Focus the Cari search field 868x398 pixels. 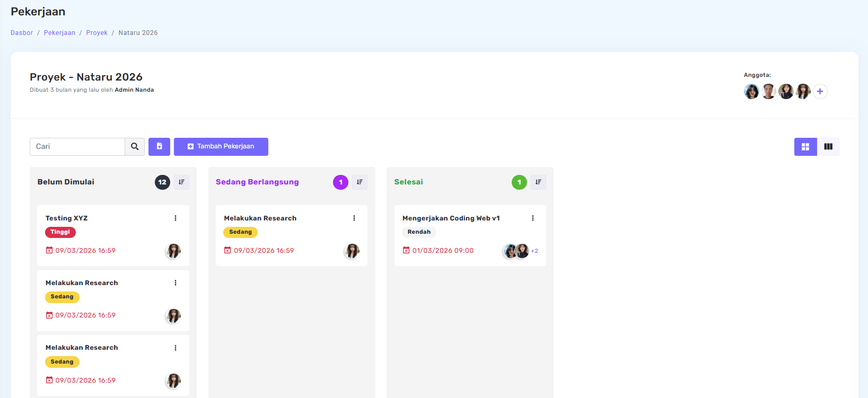pos(77,147)
